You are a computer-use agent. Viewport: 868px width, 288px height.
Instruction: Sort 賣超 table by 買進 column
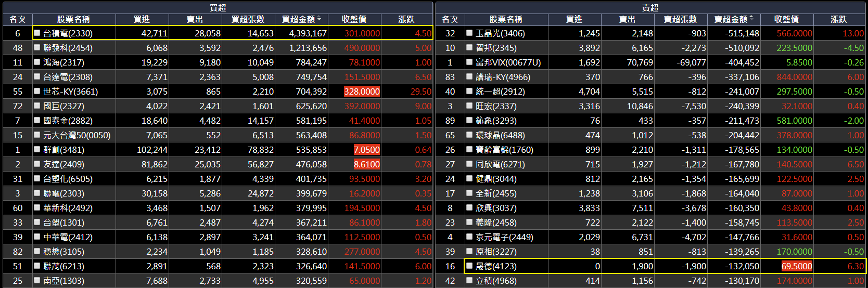[x=574, y=19]
